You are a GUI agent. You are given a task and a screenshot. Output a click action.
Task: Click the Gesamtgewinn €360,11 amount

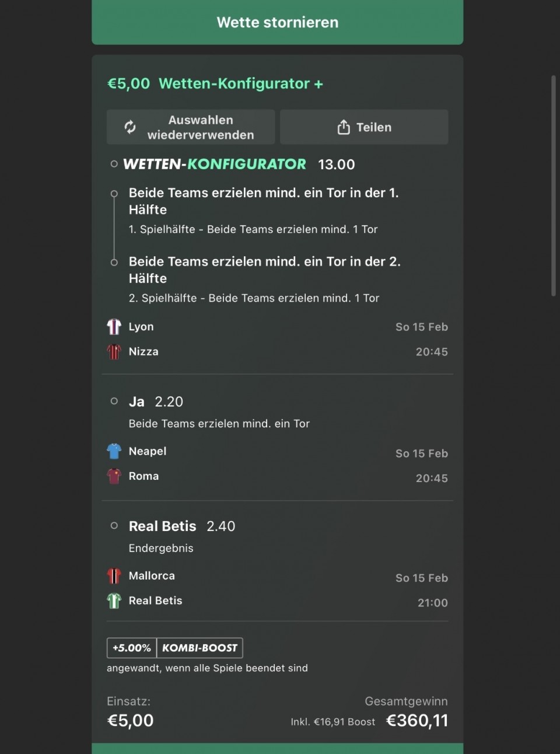click(x=416, y=721)
